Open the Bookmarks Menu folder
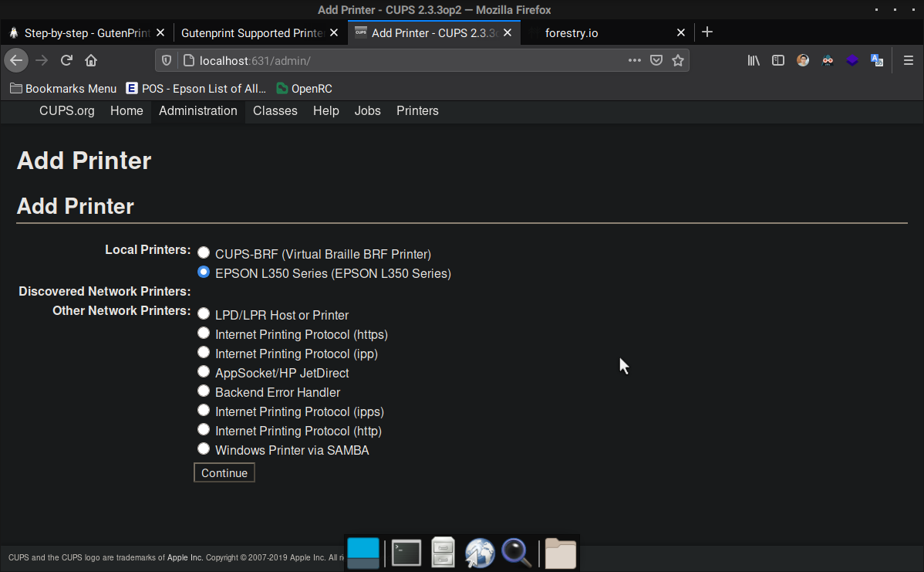Viewport: 924px width, 572px height. coord(64,89)
